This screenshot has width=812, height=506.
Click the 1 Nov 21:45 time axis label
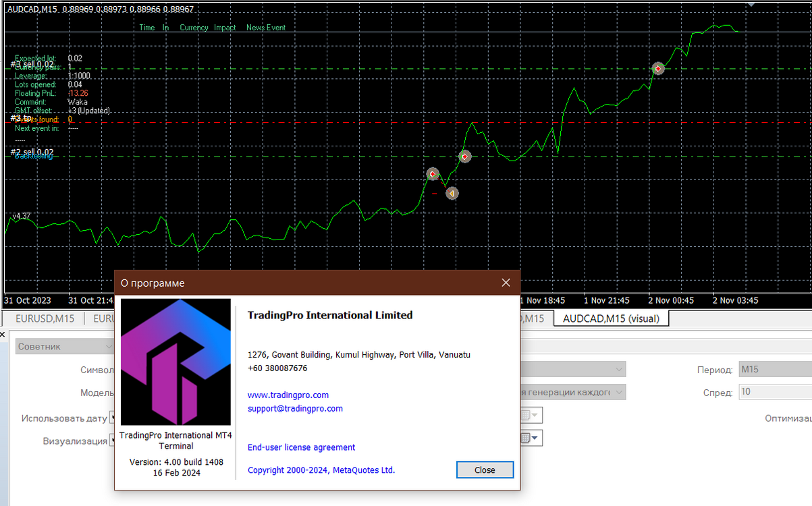(x=607, y=300)
